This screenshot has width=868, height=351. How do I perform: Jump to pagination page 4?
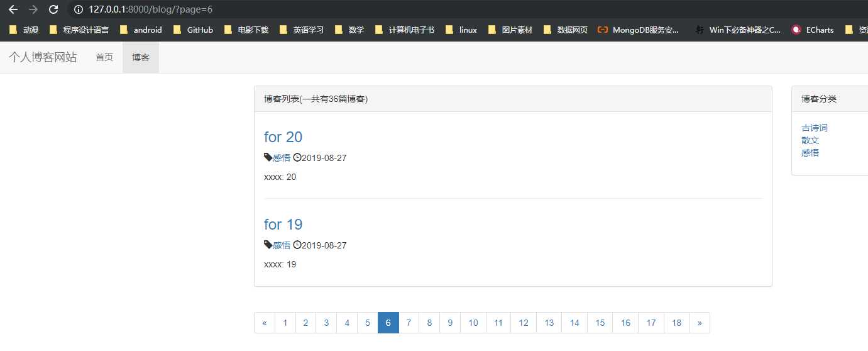[347, 323]
